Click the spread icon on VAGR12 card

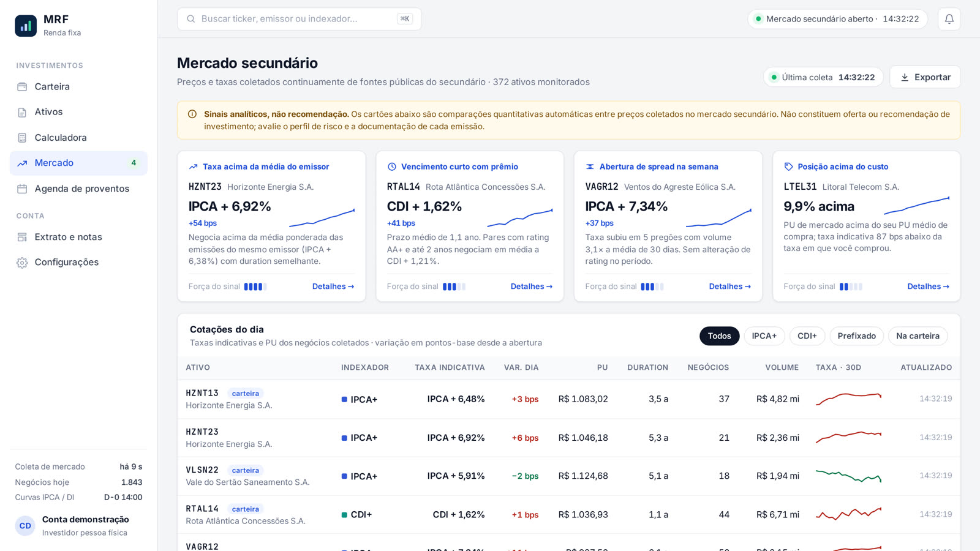point(590,167)
